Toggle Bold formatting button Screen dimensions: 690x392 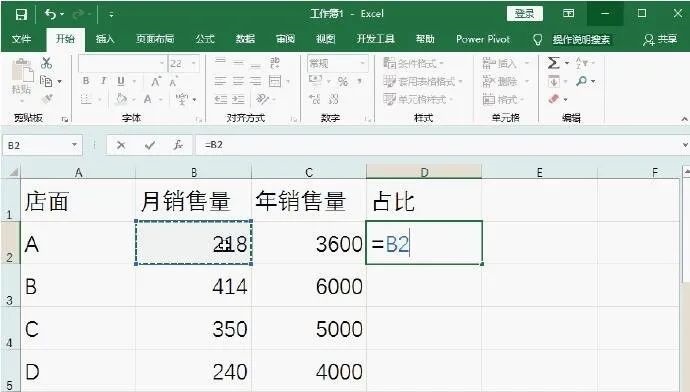click(86, 81)
